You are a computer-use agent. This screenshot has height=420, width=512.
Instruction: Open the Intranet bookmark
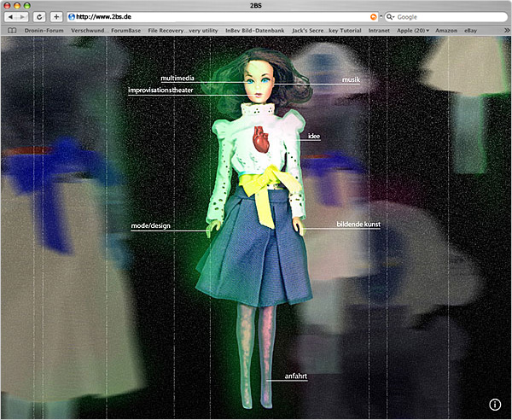pyautogui.click(x=379, y=31)
